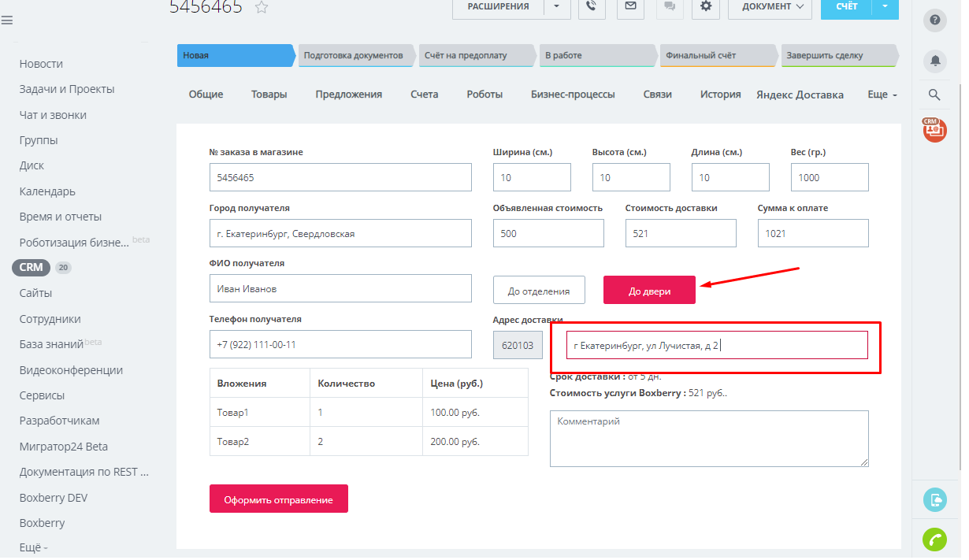
Task: Set deal stage to Новая
Action: click(x=235, y=55)
